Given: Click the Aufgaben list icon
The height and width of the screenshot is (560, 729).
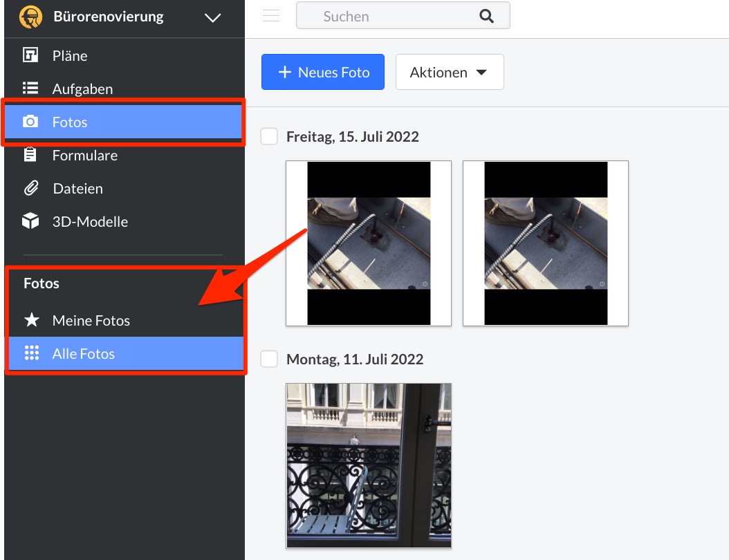Looking at the screenshot, I should point(30,88).
